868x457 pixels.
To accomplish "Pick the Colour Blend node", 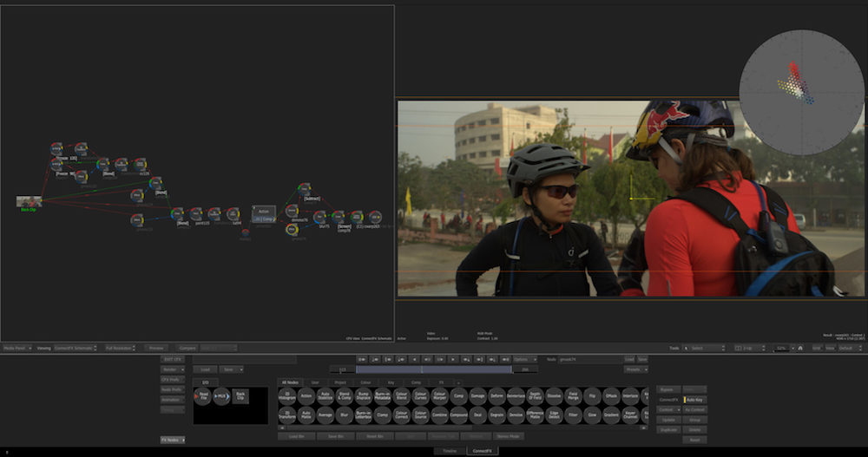I will pos(401,395).
